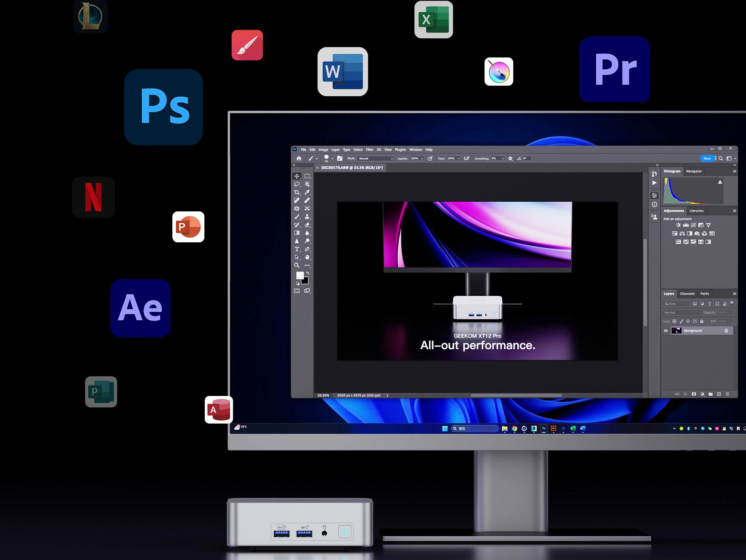
Task: Select the Lasso tool
Action: click(297, 184)
